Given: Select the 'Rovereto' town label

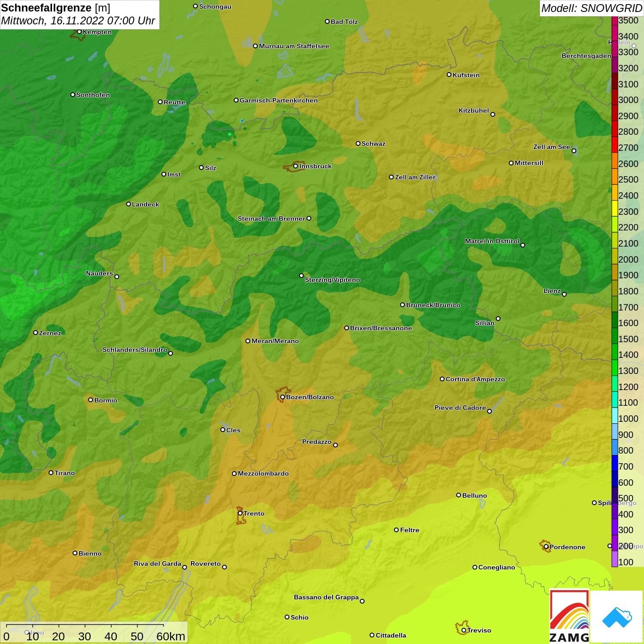Looking at the screenshot, I should (x=206, y=563).
